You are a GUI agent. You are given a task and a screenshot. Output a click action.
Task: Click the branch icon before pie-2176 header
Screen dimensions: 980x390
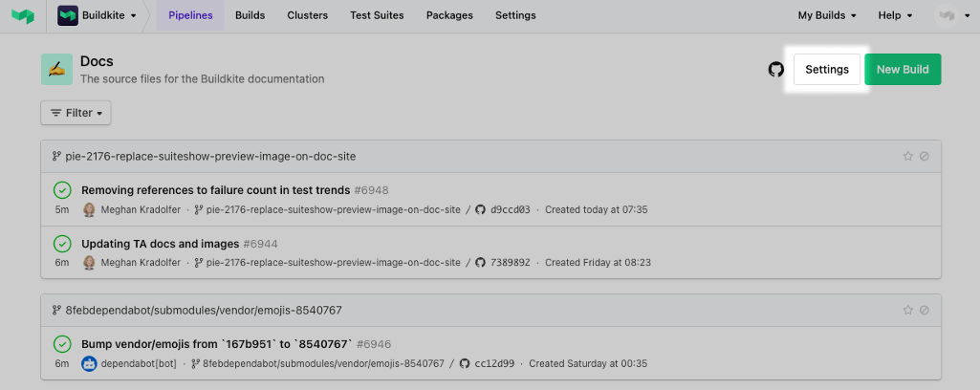[56, 156]
